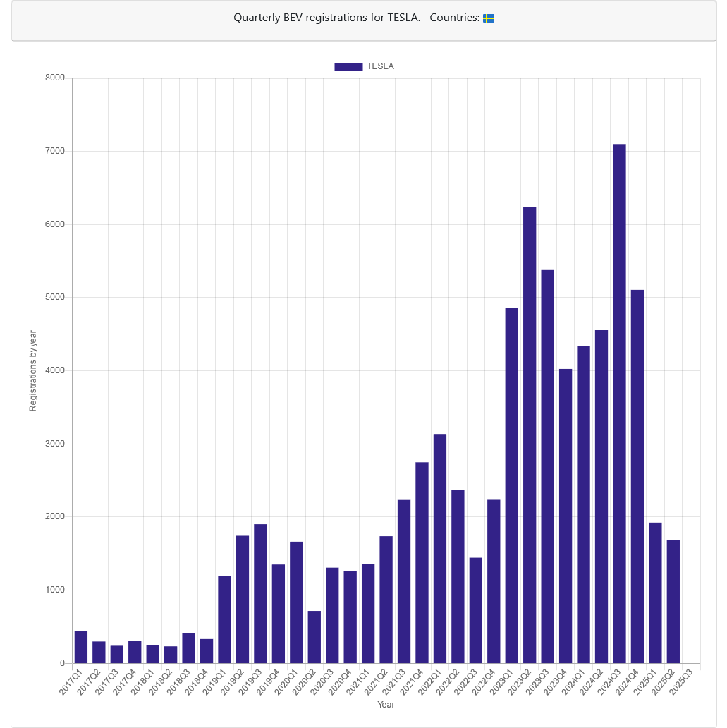
Task: Click the 2024Q4 bar
Action: [x=637, y=476]
